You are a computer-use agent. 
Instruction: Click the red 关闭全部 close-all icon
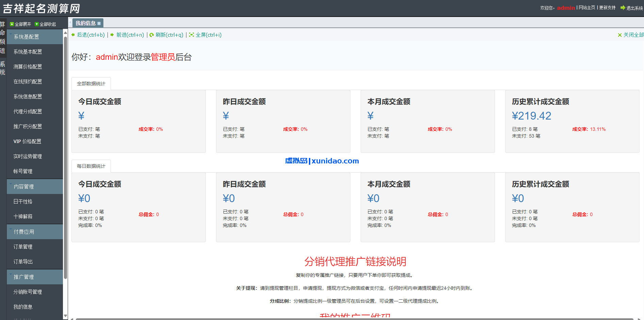click(x=620, y=35)
